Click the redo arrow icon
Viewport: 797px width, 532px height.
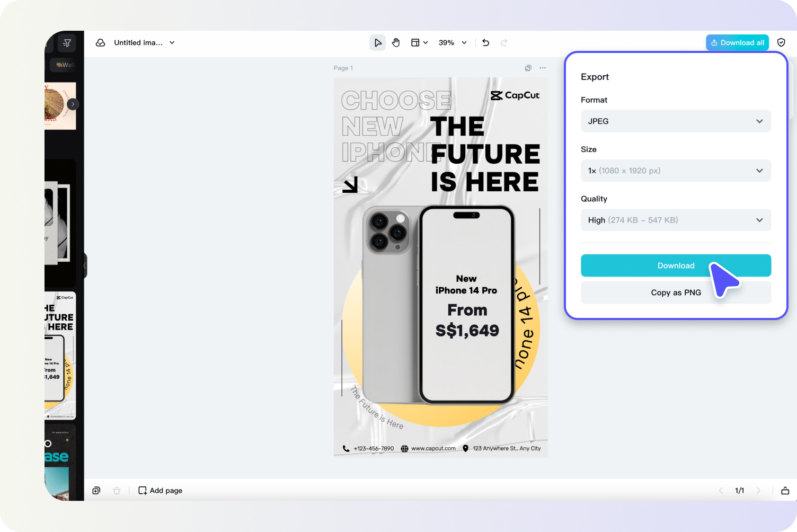pyautogui.click(x=503, y=42)
